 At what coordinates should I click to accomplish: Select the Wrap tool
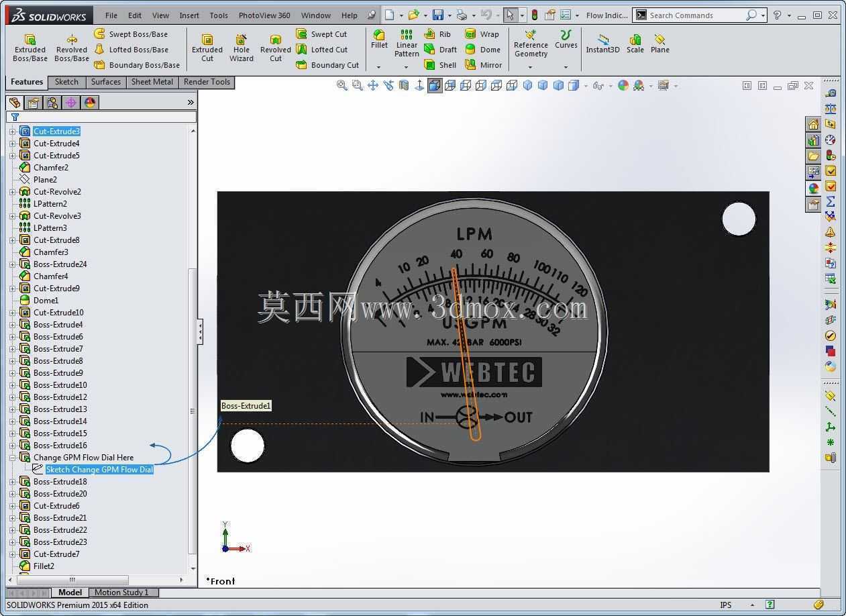tap(482, 34)
